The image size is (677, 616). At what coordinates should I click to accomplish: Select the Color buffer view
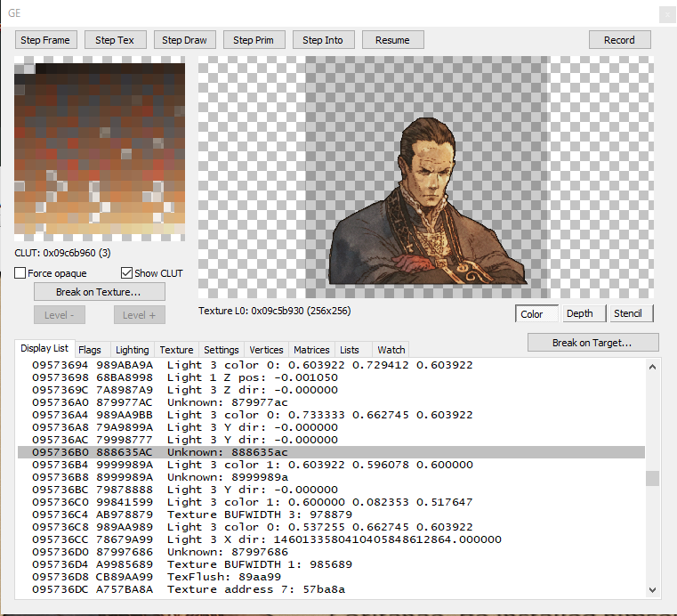[536, 314]
